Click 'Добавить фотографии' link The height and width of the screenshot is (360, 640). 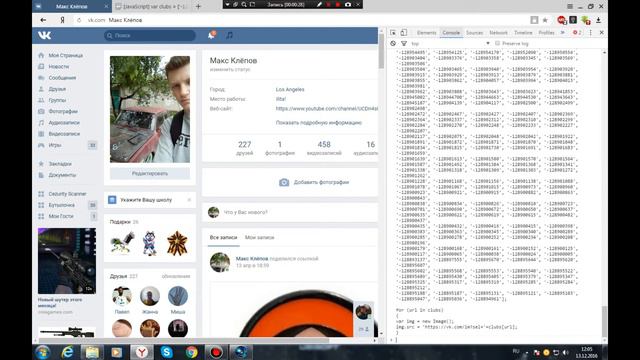pyautogui.click(x=321, y=182)
